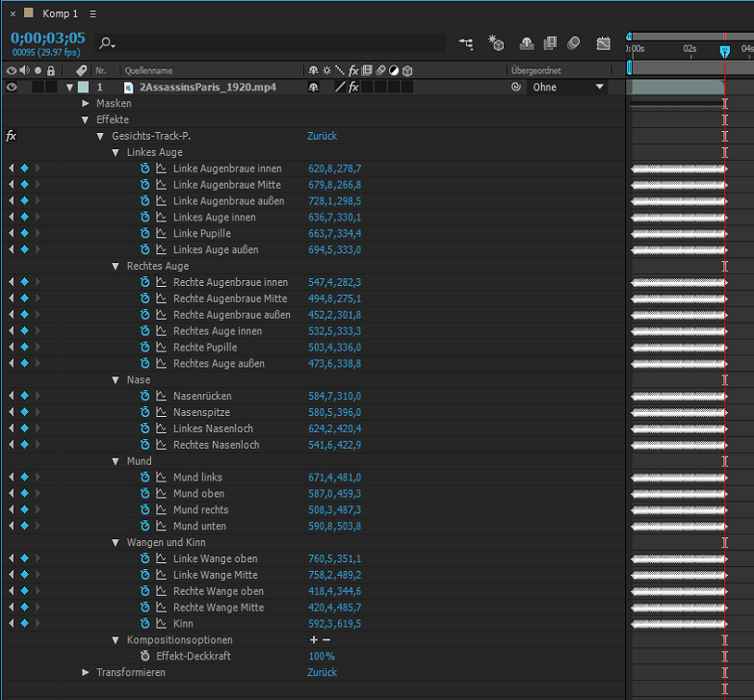Click Zurück next to Gesichts-Track-P.
This screenshot has height=700, width=754.
click(322, 137)
